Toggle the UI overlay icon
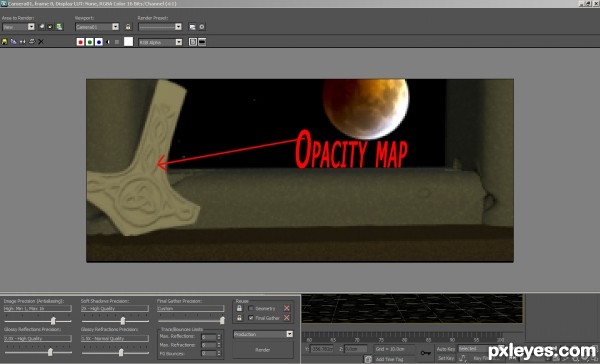Screen dimensions: 600x364 pos(193,42)
